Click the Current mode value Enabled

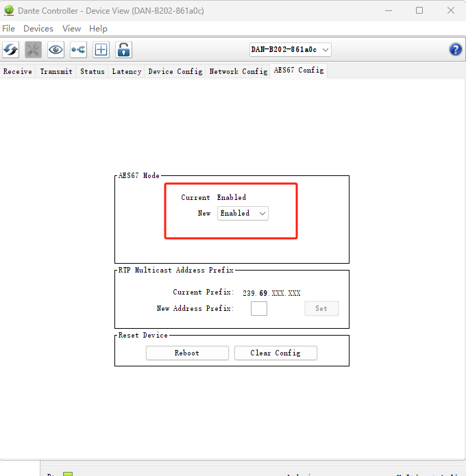tap(232, 197)
